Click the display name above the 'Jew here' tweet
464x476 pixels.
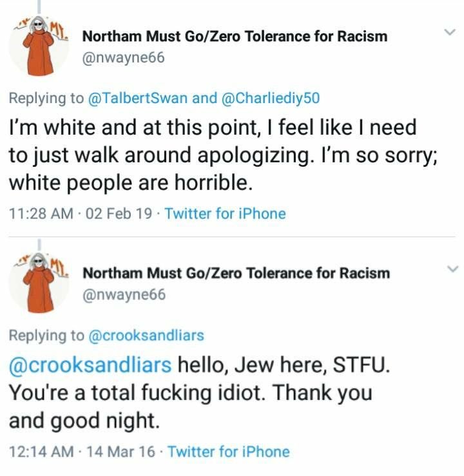click(236, 273)
